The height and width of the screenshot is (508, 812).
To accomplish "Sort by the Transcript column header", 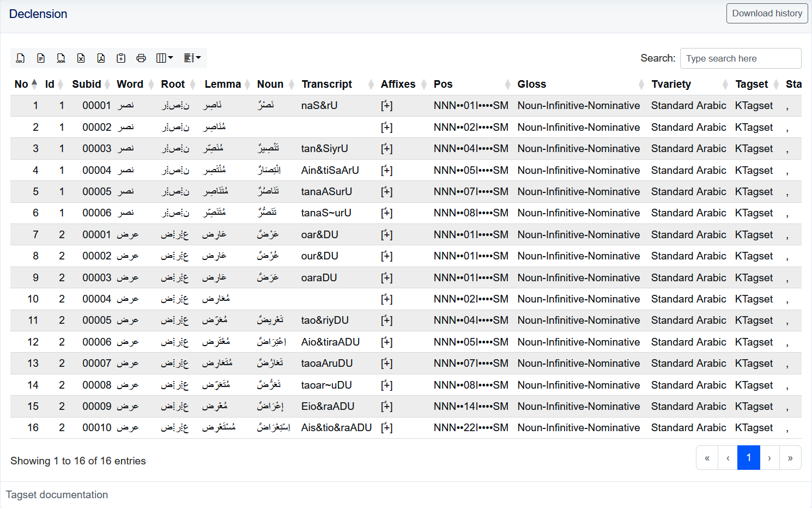I will 337,84.
